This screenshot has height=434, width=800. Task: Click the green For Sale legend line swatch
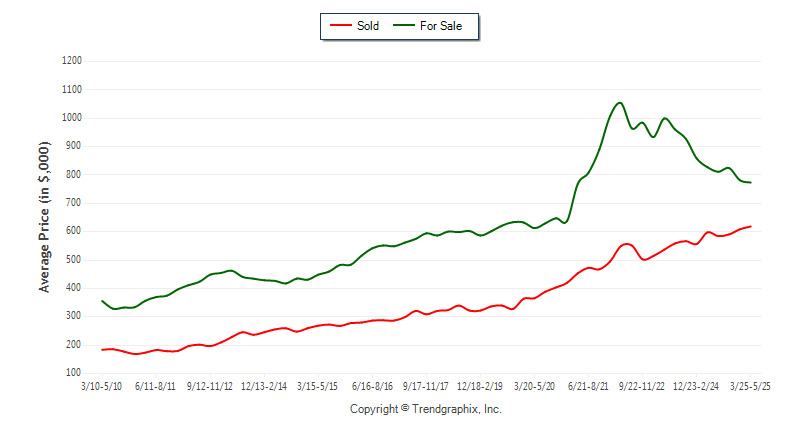point(404,25)
